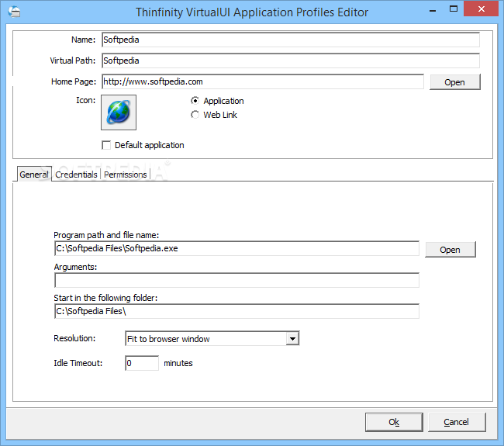This screenshot has width=504, height=446.
Task: Click the globe icon picker button
Action: point(119,112)
